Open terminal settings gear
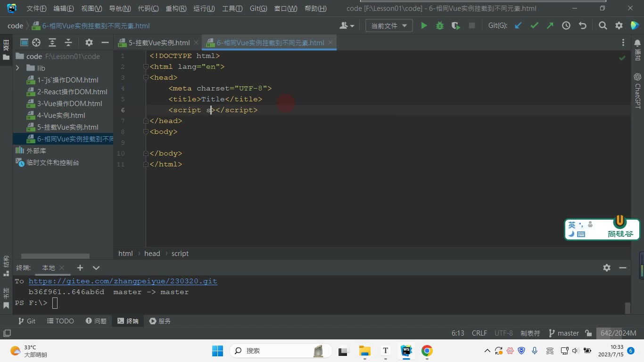The width and height of the screenshot is (644, 362). (x=607, y=268)
